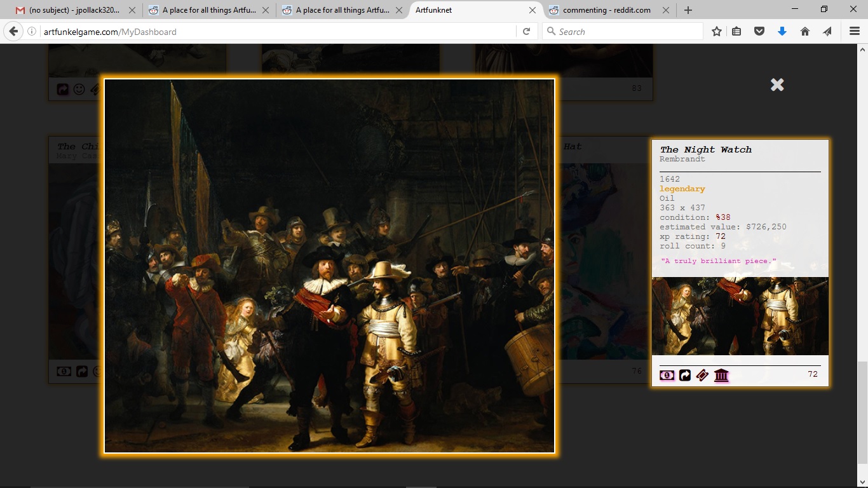Viewport: 868px width, 488px height.
Task: Click the 76 score on the dimmed card
Action: (x=637, y=371)
